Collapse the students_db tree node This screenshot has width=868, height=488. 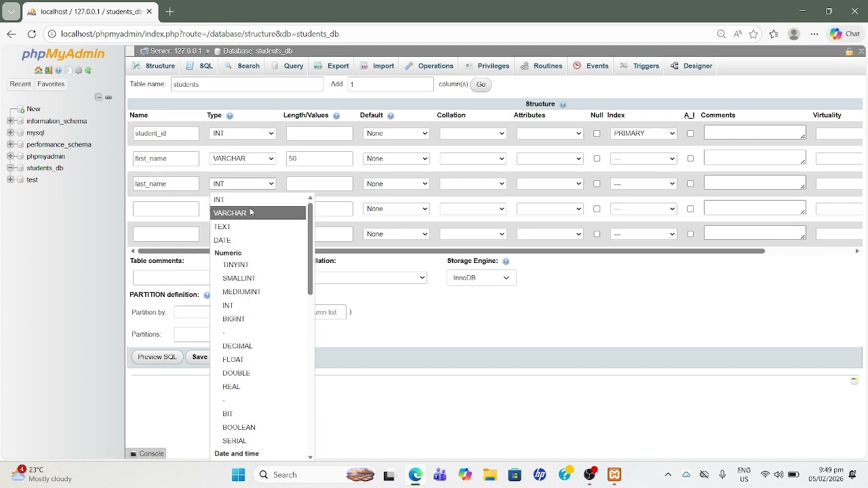pos(11,168)
